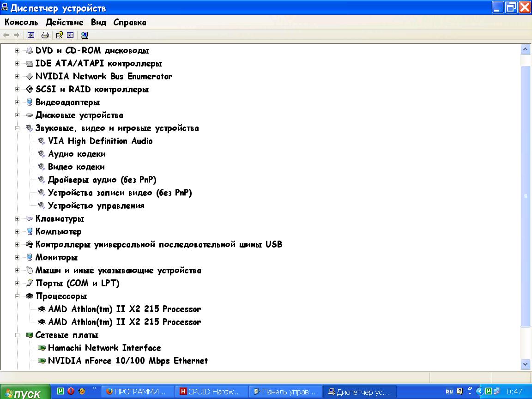The image size is (532, 399).
Task: Collapse the Процессоры tree node
Action: pyautogui.click(x=18, y=296)
